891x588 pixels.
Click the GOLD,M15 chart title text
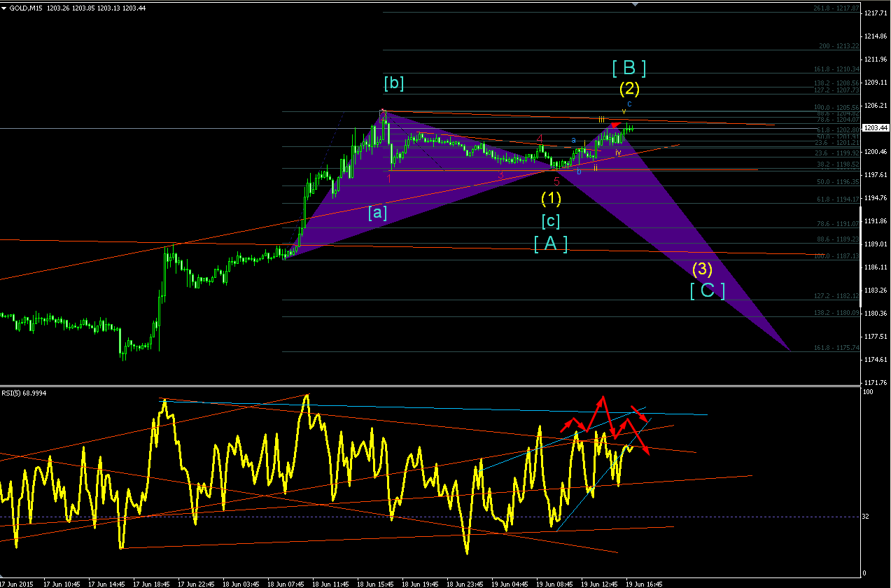26,7
